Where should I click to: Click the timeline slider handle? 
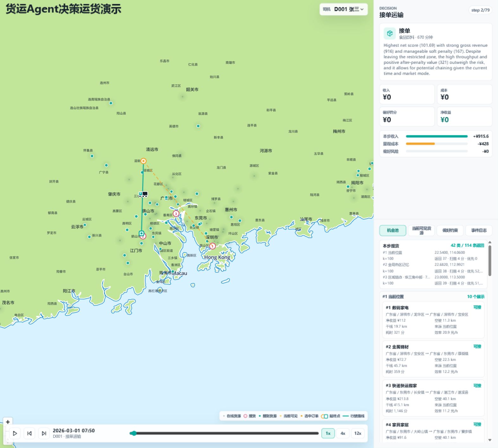(134, 433)
